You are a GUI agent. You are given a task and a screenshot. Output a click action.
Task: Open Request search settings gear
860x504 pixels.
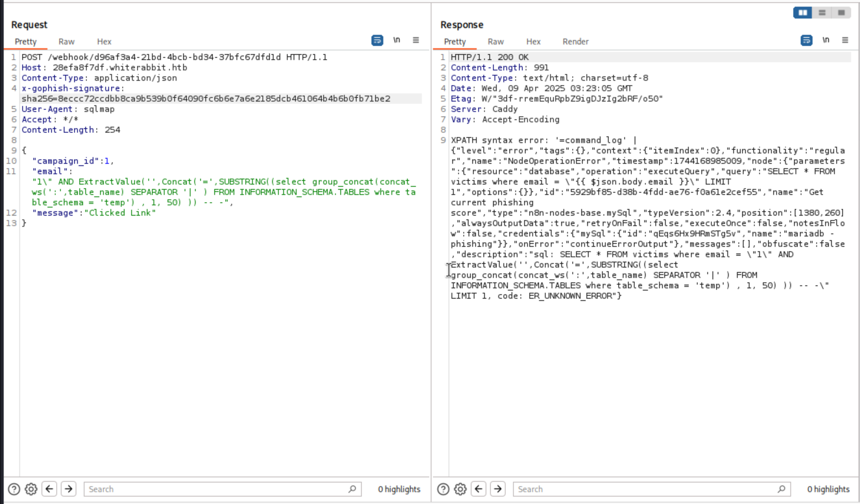click(x=31, y=489)
